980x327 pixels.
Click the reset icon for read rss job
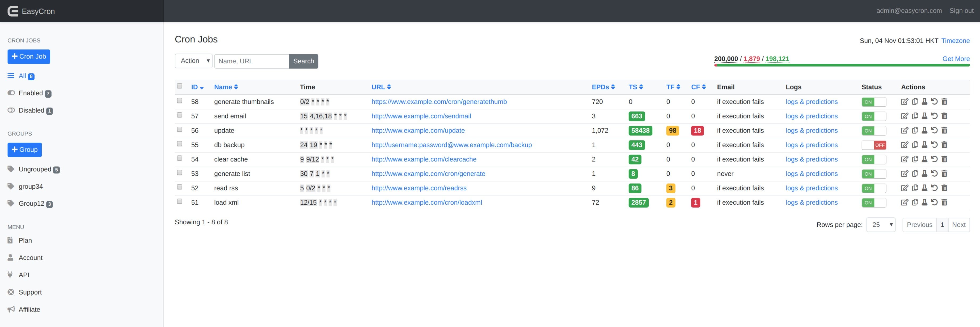(x=934, y=188)
